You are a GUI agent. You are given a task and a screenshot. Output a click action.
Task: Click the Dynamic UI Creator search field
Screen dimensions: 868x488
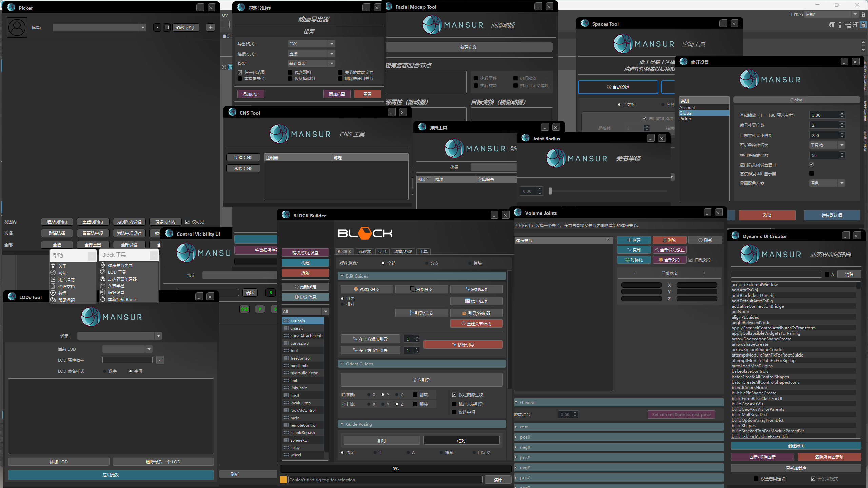[x=776, y=274]
